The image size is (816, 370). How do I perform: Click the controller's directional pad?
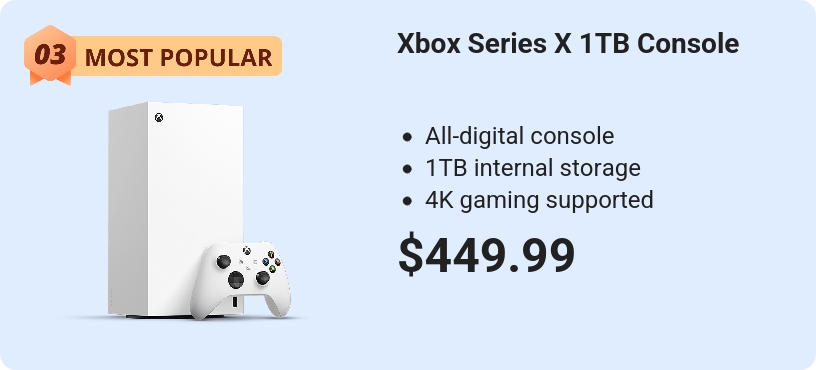click(x=236, y=280)
